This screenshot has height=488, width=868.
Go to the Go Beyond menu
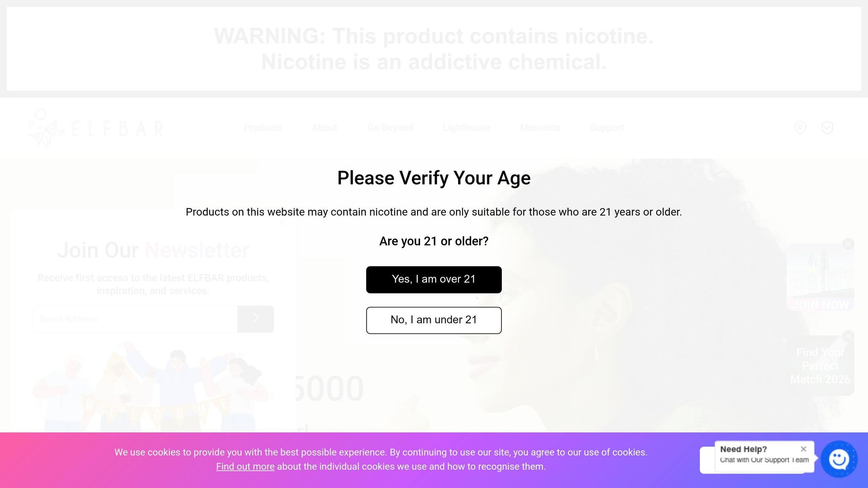pos(390,128)
